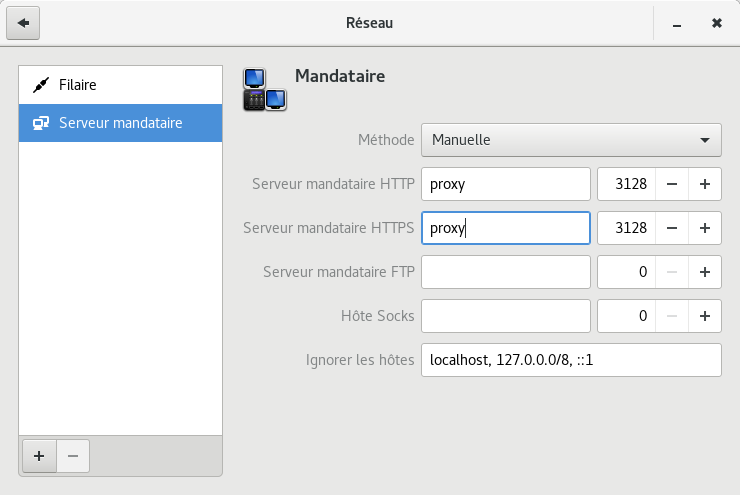740x495 pixels.
Task: Click the FTP proxy host field
Action: (505, 272)
